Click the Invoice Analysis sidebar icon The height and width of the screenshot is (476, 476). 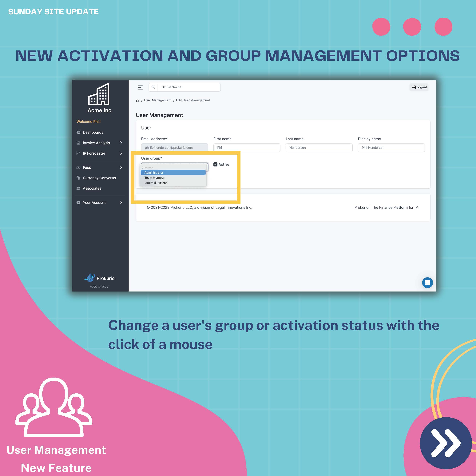click(x=78, y=143)
